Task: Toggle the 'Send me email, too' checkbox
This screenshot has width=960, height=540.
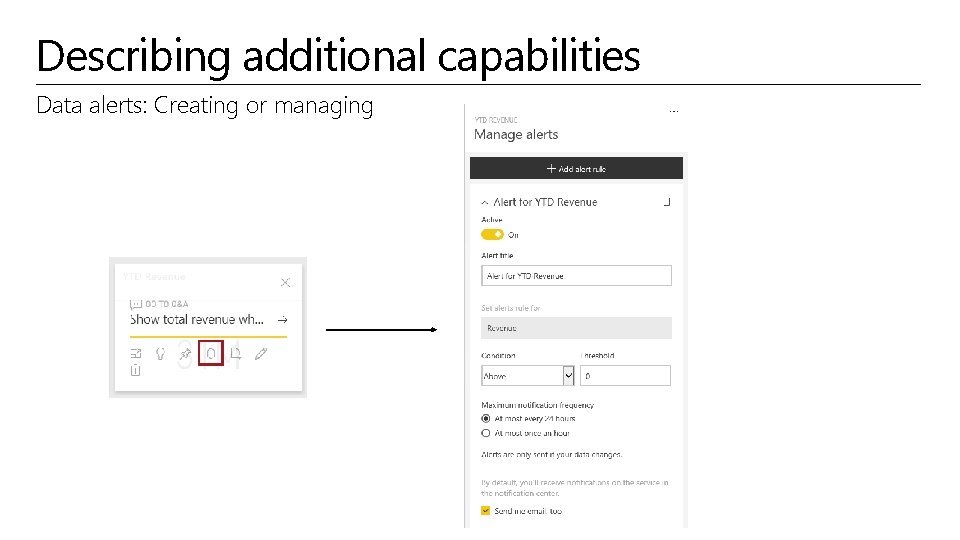Action: pyautogui.click(x=486, y=511)
